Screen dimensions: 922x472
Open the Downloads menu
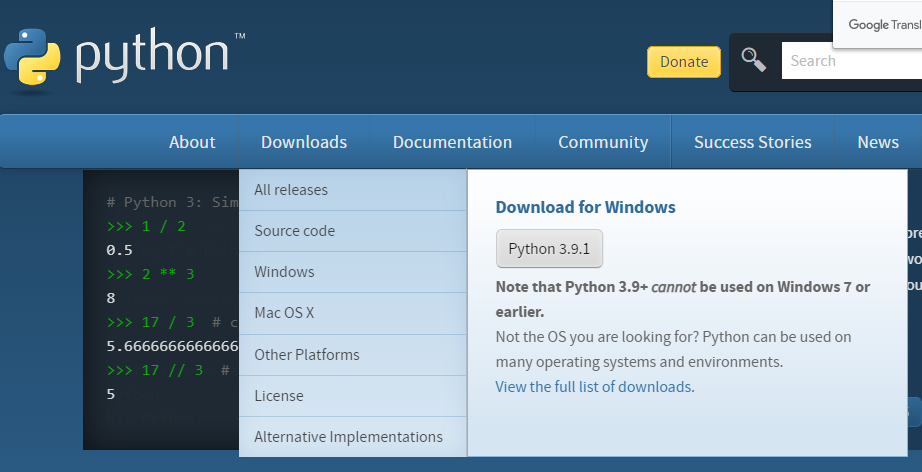[304, 142]
